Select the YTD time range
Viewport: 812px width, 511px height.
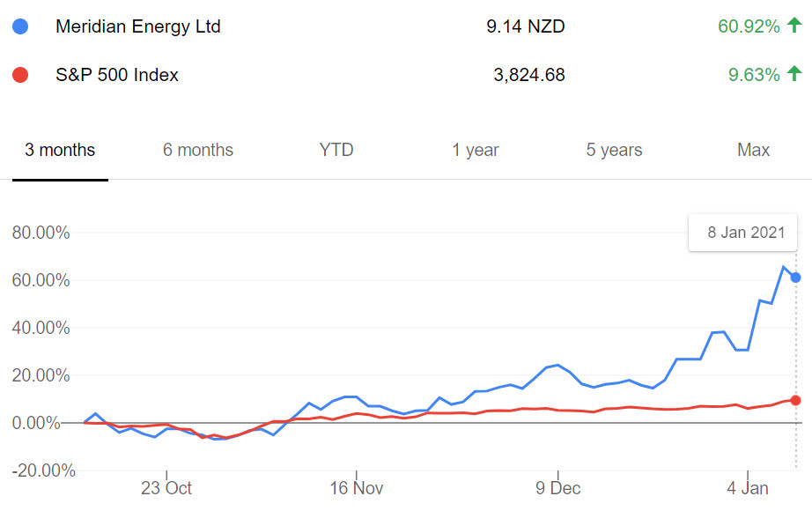(x=336, y=150)
